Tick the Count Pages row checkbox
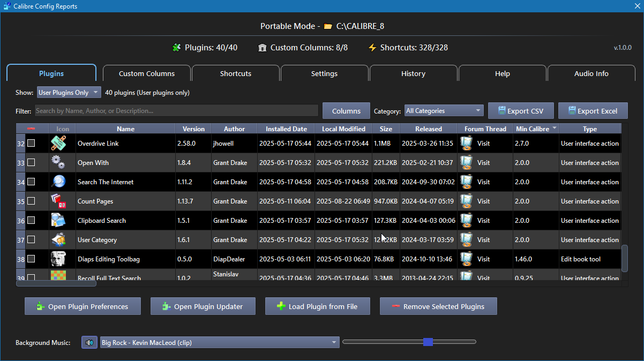The image size is (644, 361). 31,201
